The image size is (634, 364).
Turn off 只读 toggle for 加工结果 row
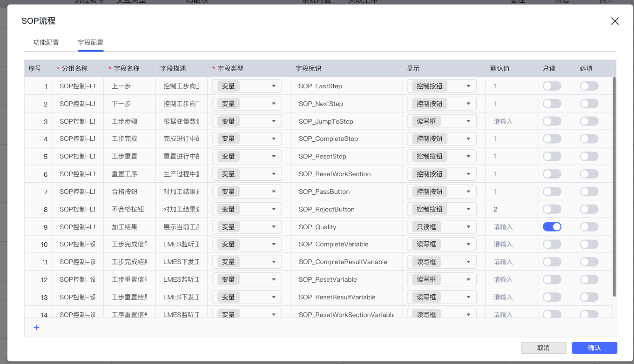tap(552, 227)
